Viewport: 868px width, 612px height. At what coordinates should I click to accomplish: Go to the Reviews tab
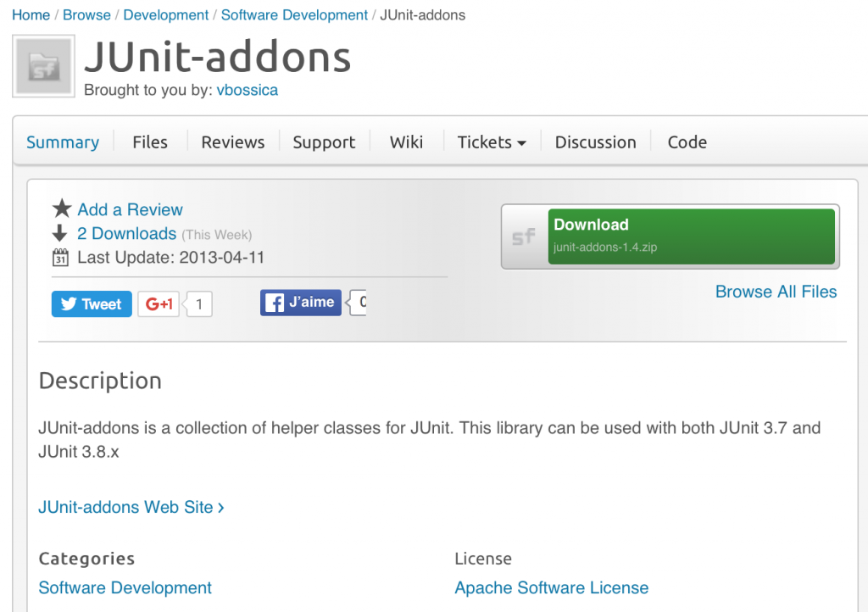[x=233, y=142]
